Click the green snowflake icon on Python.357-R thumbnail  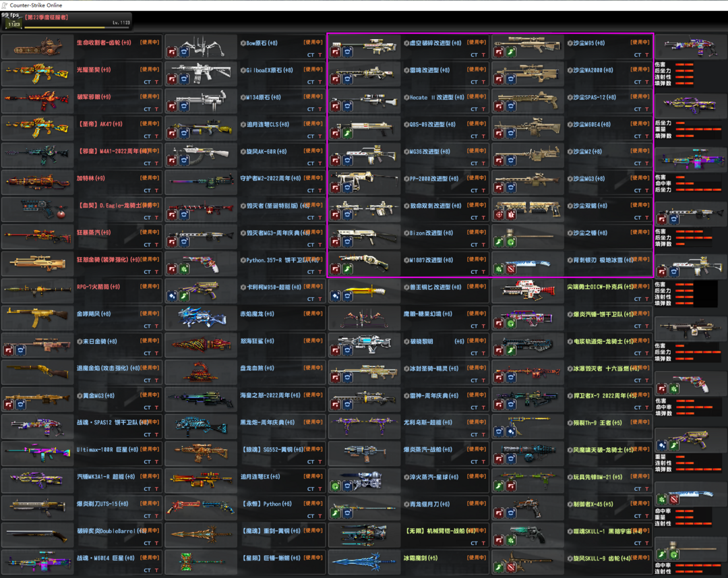click(184, 268)
